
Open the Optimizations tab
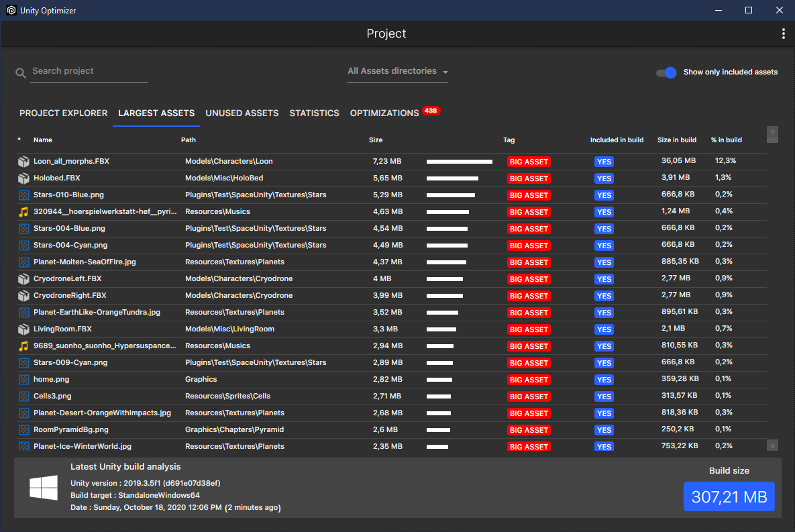click(x=384, y=113)
